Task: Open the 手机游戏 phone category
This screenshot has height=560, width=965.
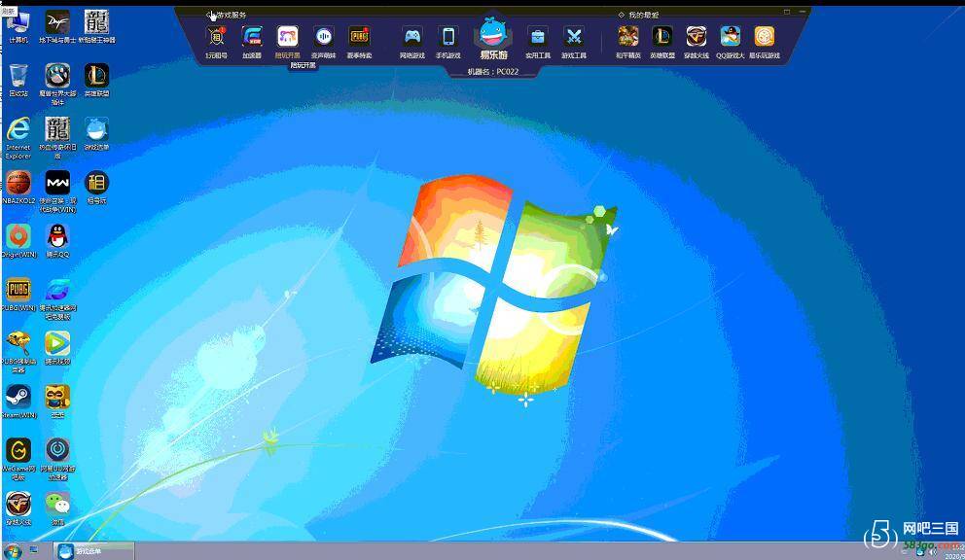Action: (448, 37)
